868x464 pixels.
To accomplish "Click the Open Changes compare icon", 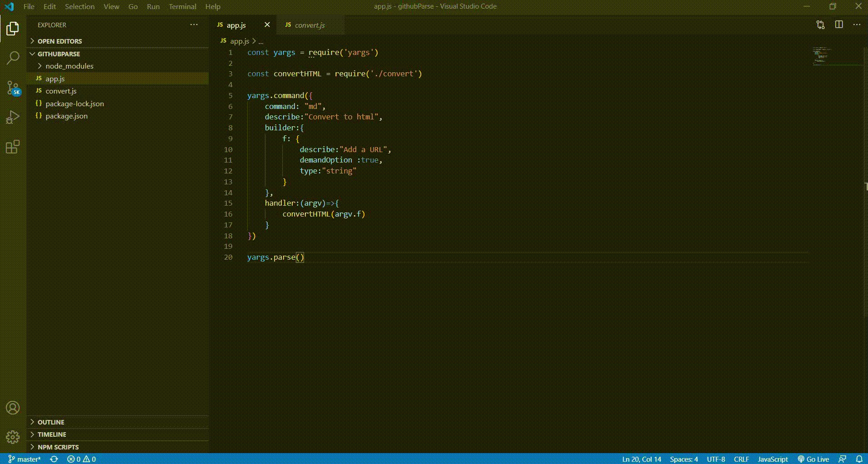I will tap(820, 25).
